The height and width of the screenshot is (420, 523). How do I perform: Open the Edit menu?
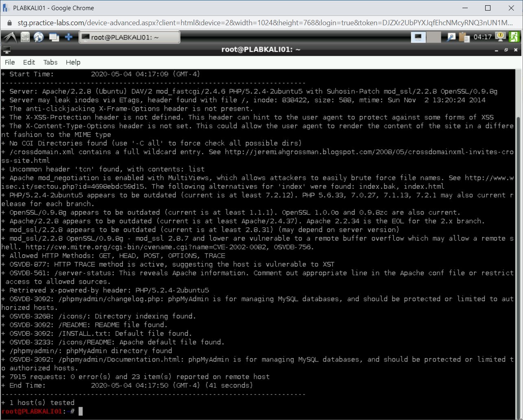coord(29,62)
